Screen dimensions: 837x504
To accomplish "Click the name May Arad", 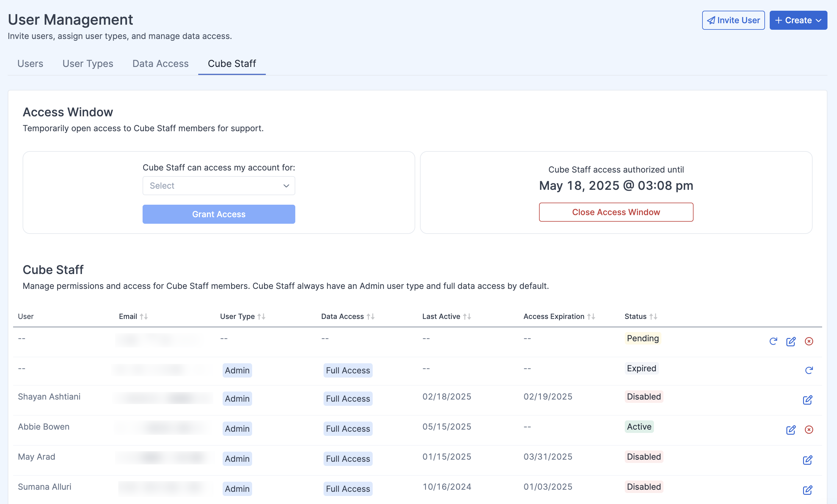I will point(36,456).
